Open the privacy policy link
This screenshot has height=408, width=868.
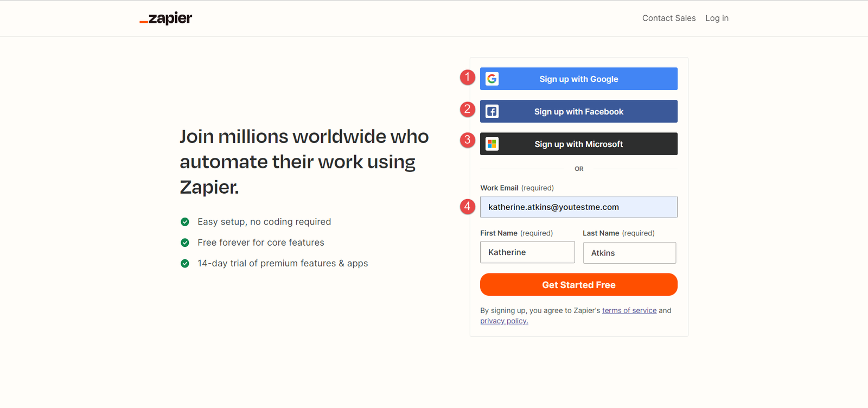tap(504, 321)
